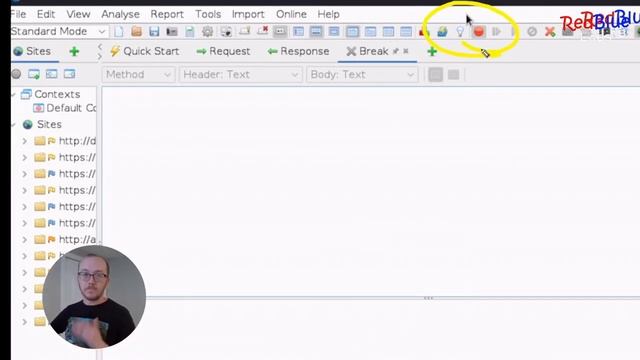Screen dimensions: 640x360
Task: Select the http://d site entry
Action: click(66, 141)
